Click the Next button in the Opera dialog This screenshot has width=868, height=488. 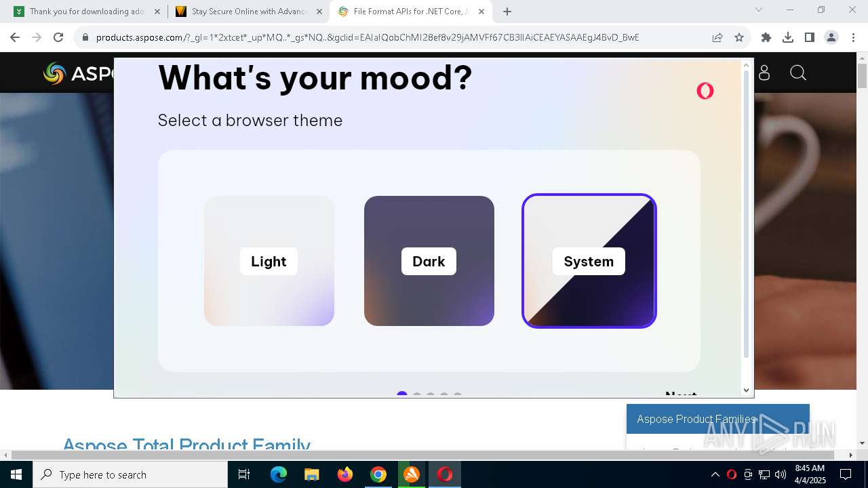click(681, 394)
